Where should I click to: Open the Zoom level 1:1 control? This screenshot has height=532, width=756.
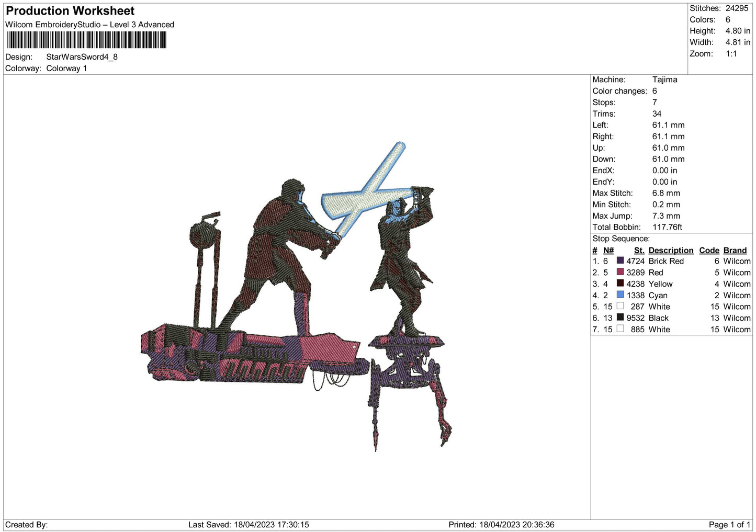[730, 53]
